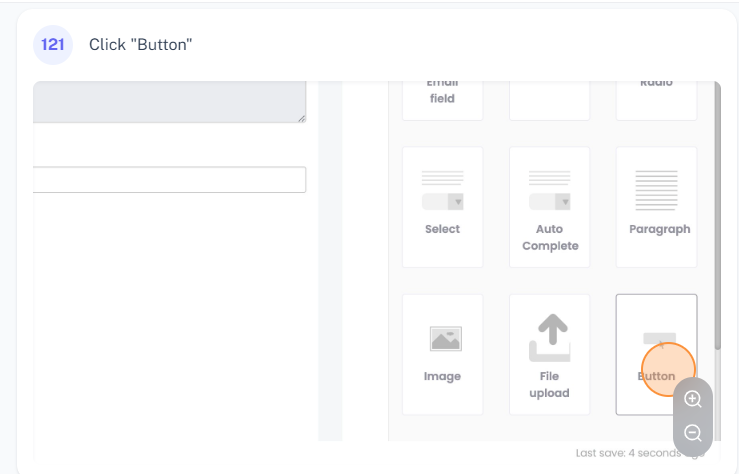
Task: Click the "Last save" status text
Action: pos(630,453)
